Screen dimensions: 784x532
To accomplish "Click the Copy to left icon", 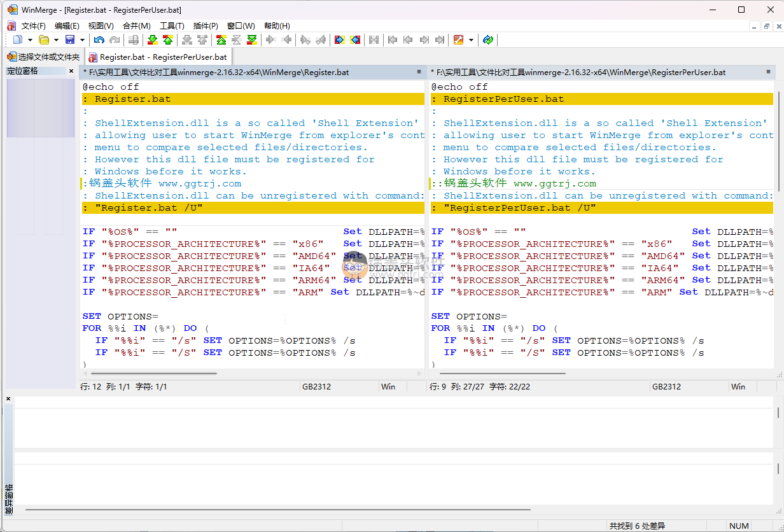I will click(x=286, y=39).
